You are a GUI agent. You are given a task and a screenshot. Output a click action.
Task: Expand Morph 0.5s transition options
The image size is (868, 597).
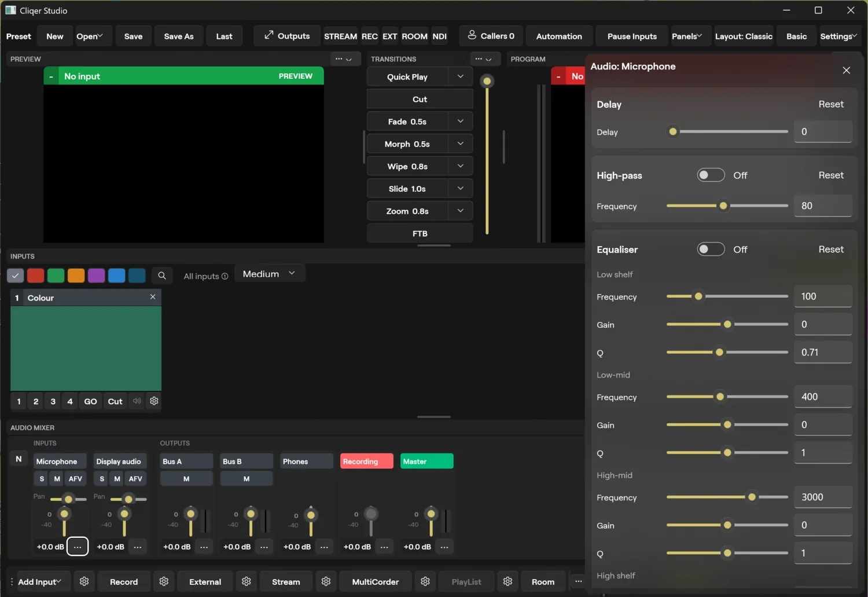[461, 144]
